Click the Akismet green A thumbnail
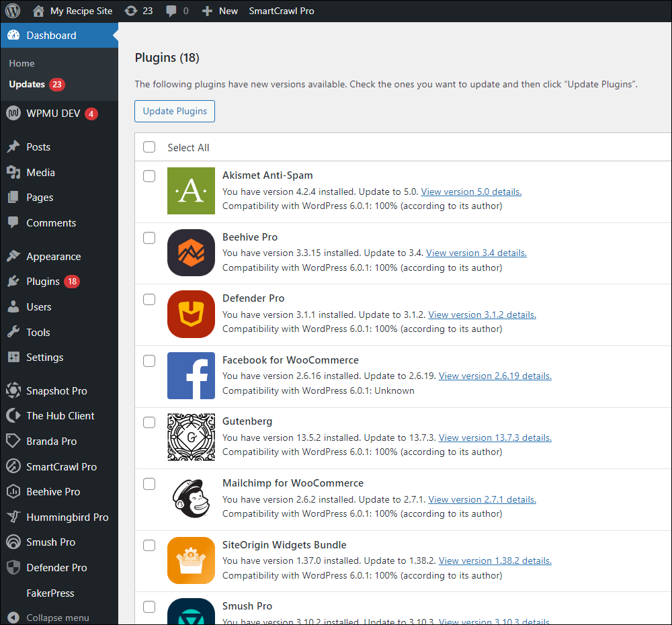This screenshot has width=672, height=625. pos(191,191)
